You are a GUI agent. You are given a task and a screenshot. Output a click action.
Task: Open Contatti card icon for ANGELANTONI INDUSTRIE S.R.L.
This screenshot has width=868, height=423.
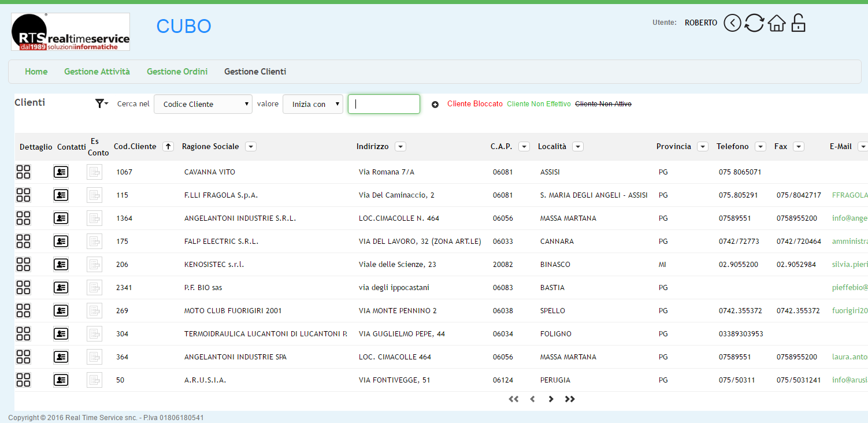pos(61,218)
